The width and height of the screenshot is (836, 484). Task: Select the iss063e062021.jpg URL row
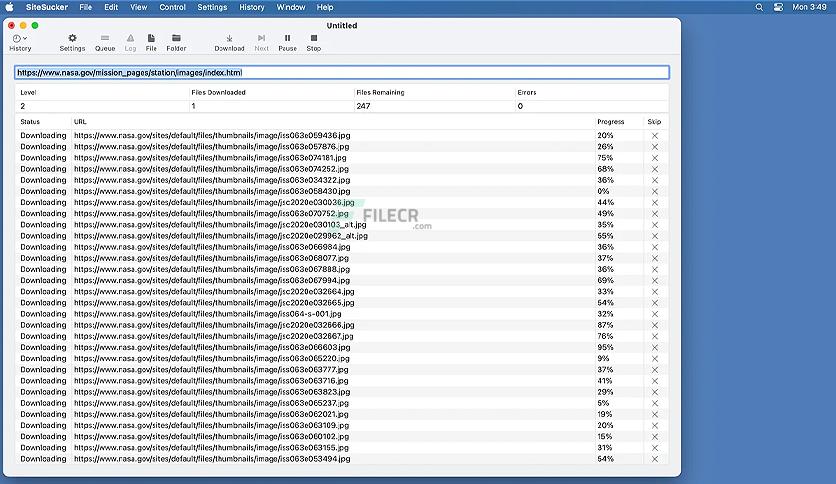coord(341,414)
